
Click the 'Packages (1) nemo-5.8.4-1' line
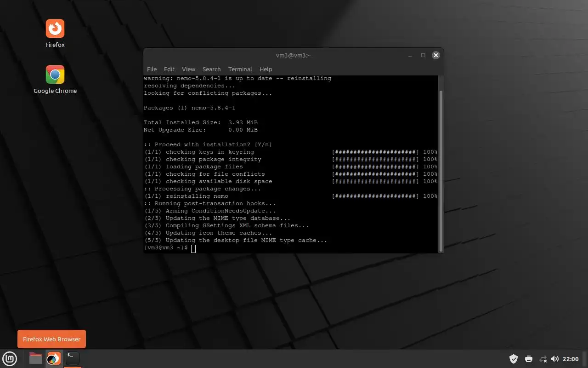(x=189, y=108)
